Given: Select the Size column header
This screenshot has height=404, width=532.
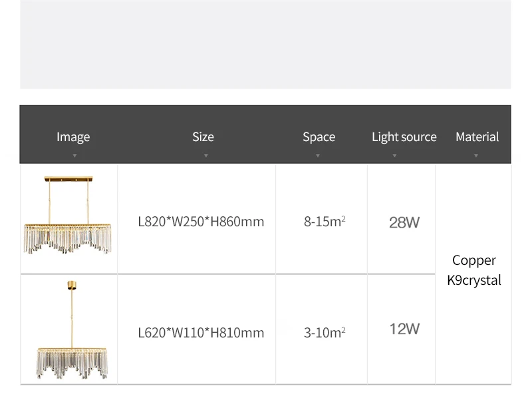Looking at the screenshot, I should (203, 137).
